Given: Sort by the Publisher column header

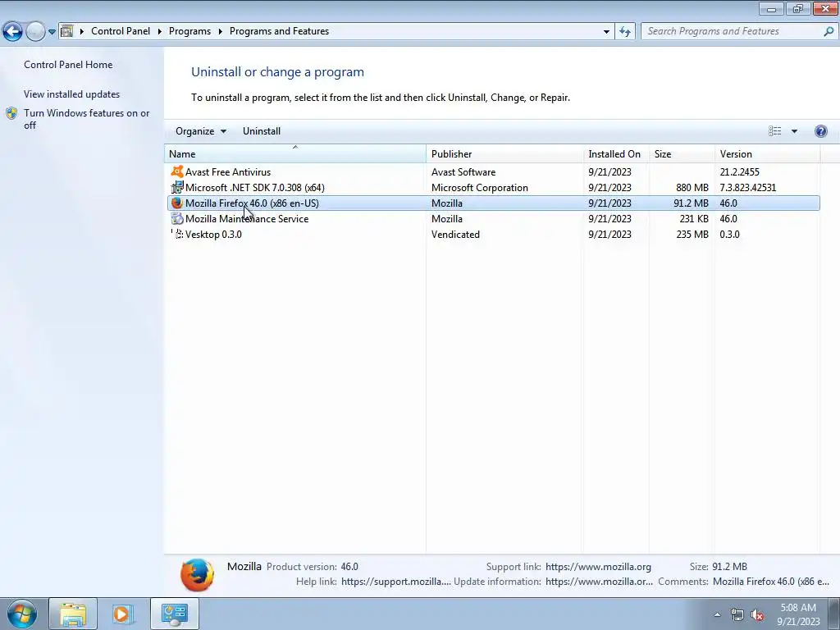Looking at the screenshot, I should (x=505, y=153).
